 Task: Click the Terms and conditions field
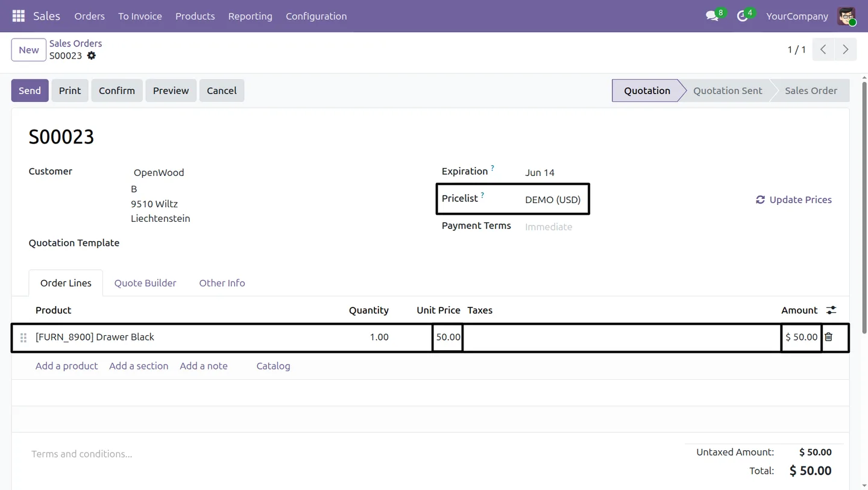coord(82,454)
